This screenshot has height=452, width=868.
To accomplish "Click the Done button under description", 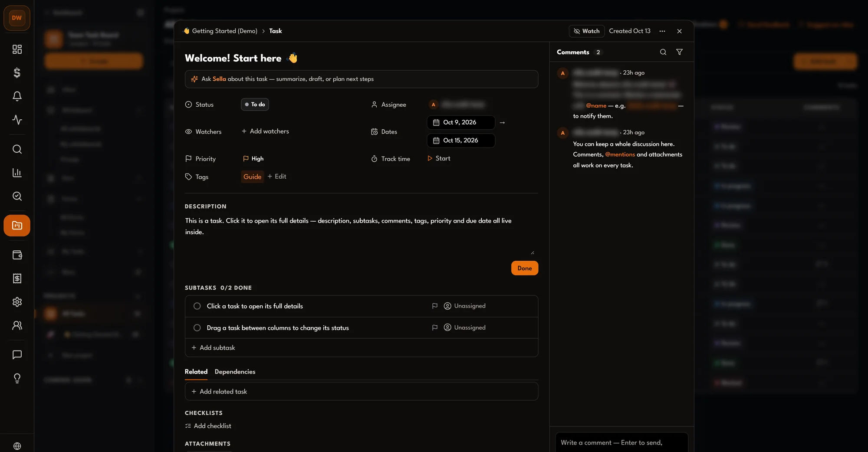I will [525, 268].
